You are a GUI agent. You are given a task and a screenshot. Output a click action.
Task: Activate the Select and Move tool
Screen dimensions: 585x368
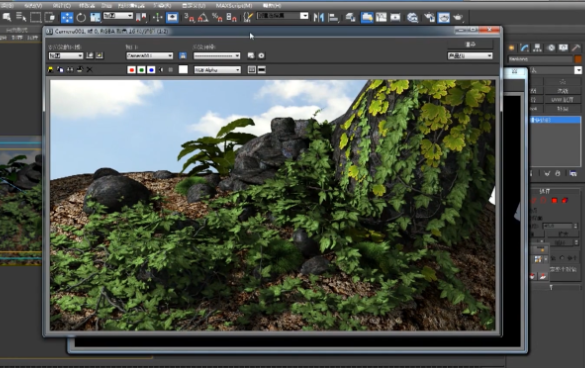click(x=67, y=17)
